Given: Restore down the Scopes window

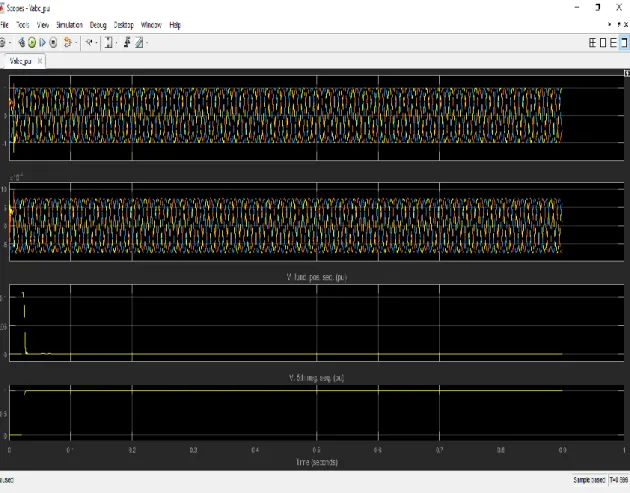Looking at the screenshot, I should click(x=598, y=7).
